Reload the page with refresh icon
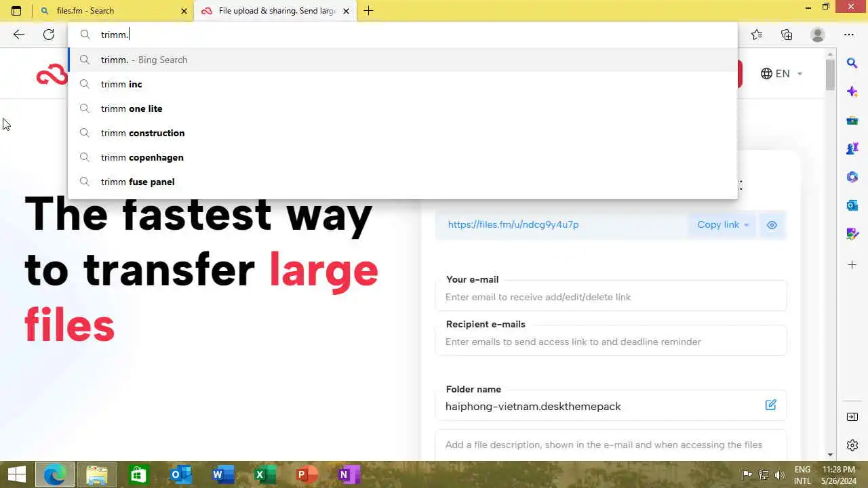This screenshot has height=488, width=868. [49, 35]
